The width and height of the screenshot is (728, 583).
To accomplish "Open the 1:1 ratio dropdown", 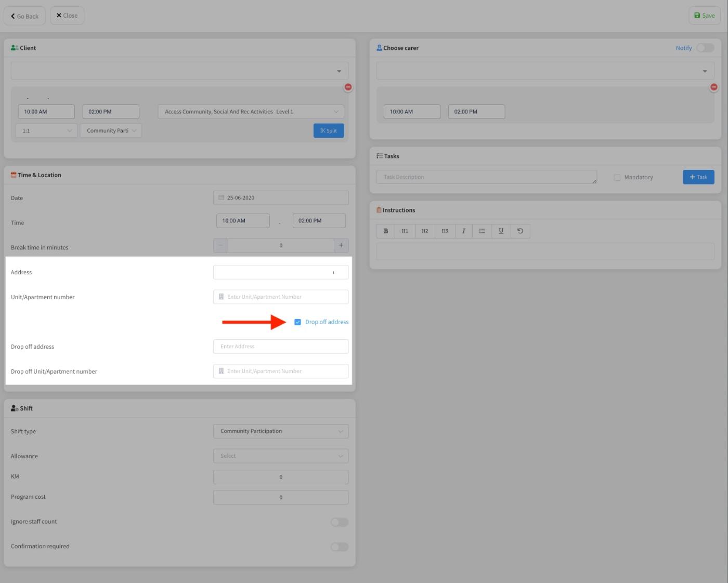I will (46, 131).
